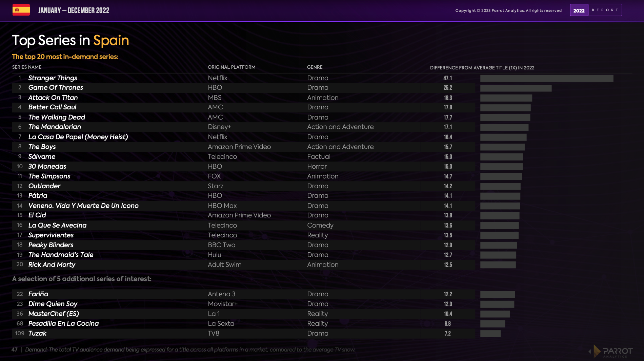The height and width of the screenshot is (361, 644).
Task: Select the Stranger Things row title
Action: click(53, 78)
